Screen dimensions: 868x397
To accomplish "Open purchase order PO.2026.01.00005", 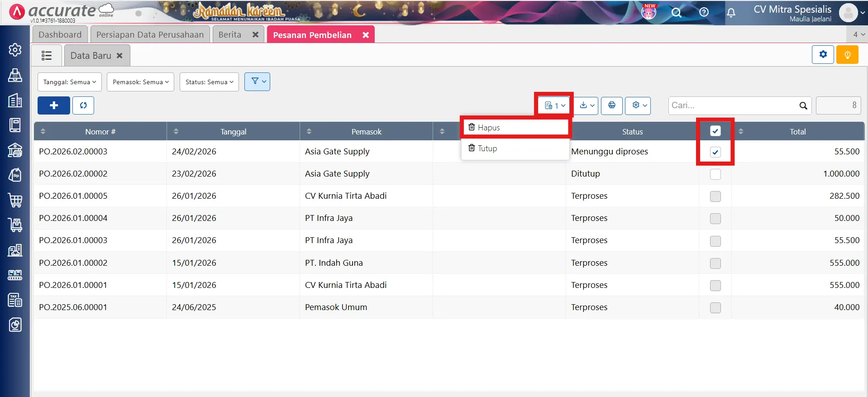I will click(x=73, y=196).
